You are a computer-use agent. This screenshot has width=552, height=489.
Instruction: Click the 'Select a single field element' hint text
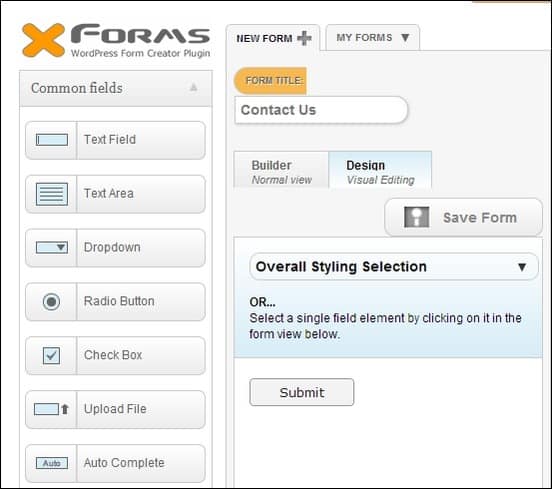(x=385, y=326)
